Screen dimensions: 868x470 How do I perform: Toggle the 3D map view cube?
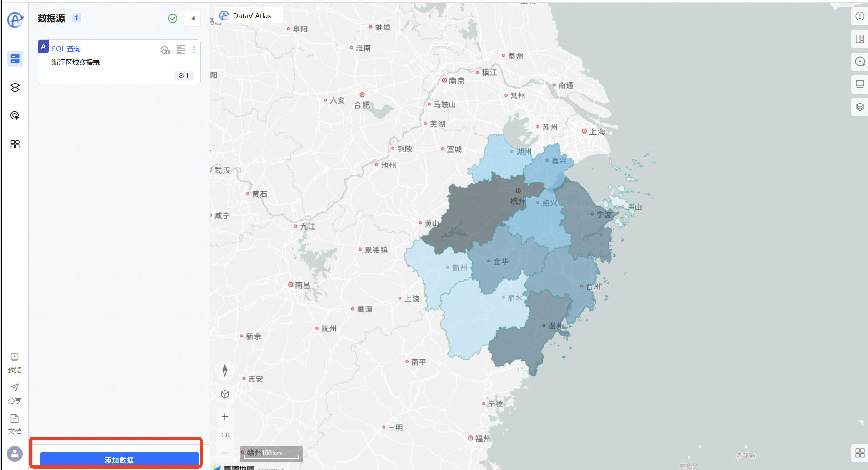(225, 394)
